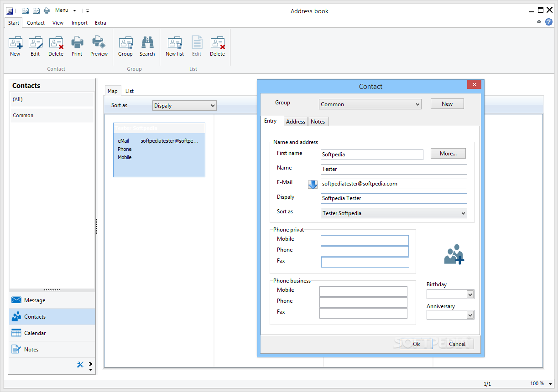Image resolution: width=558 pixels, height=392 pixels.
Task: Click the New contact ribbon icon
Action: click(x=15, y=43)
